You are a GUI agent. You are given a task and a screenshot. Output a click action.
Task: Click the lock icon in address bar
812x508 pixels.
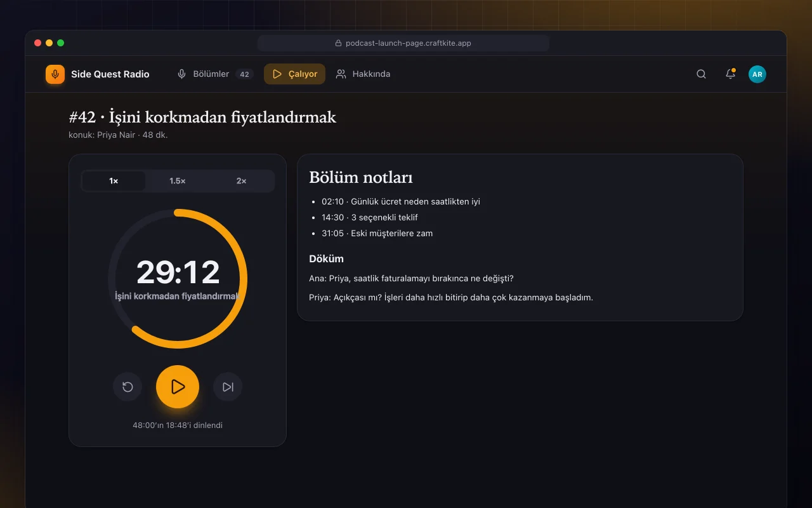click(339, 43)
